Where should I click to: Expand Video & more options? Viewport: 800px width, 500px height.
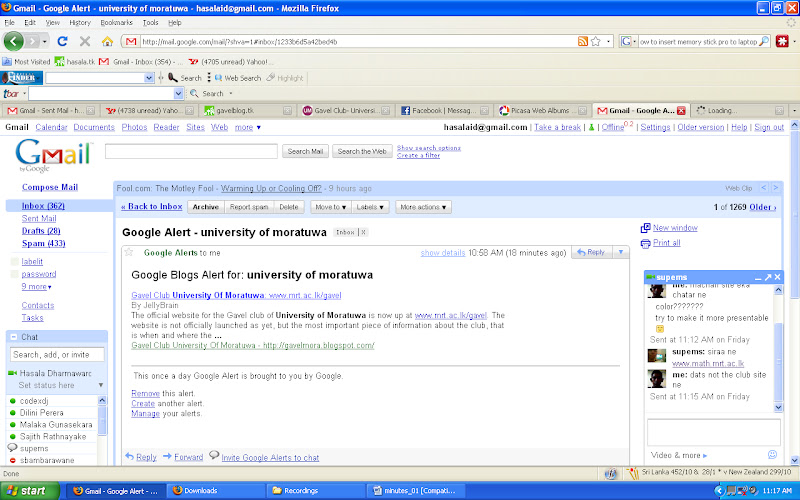[679, 455]
